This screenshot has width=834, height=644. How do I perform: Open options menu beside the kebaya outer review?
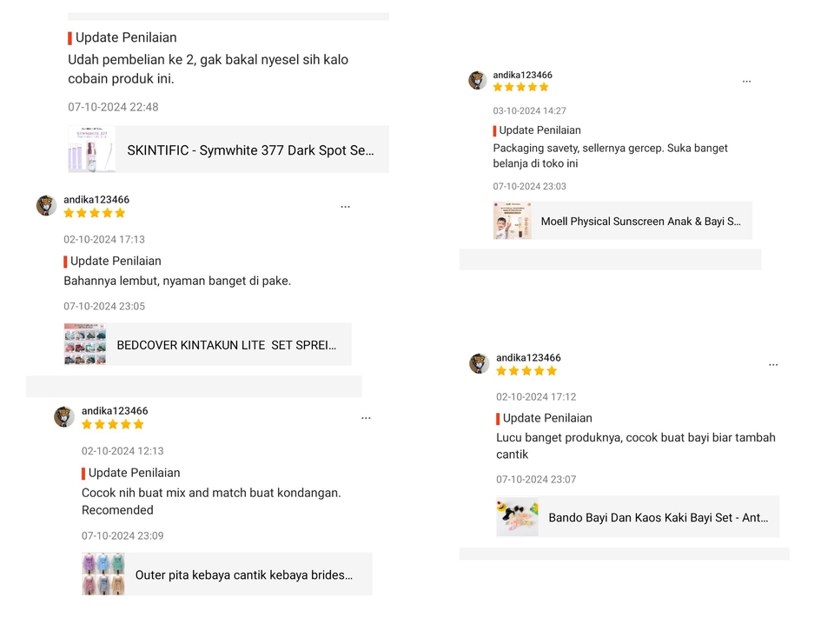point(366,418)
